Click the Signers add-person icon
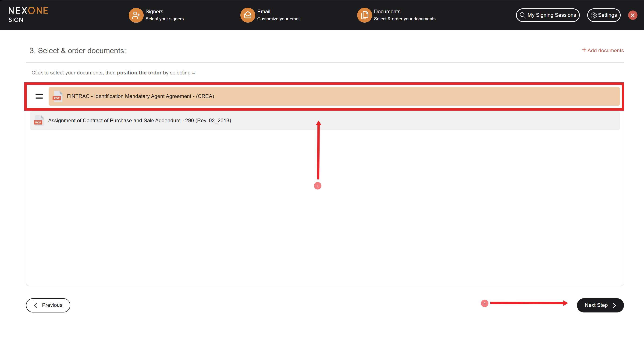 coord(136,15)
